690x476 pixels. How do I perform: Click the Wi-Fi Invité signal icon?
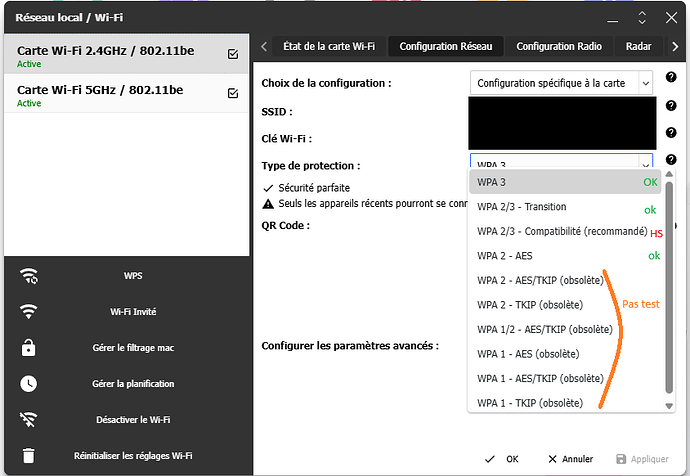coord(29,311)
